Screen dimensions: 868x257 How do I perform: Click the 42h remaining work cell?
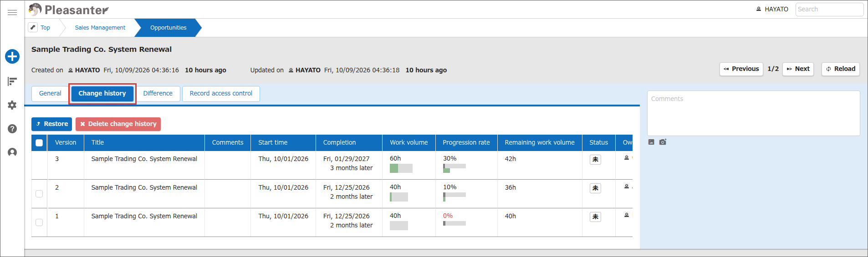click(x=540, y=165)
